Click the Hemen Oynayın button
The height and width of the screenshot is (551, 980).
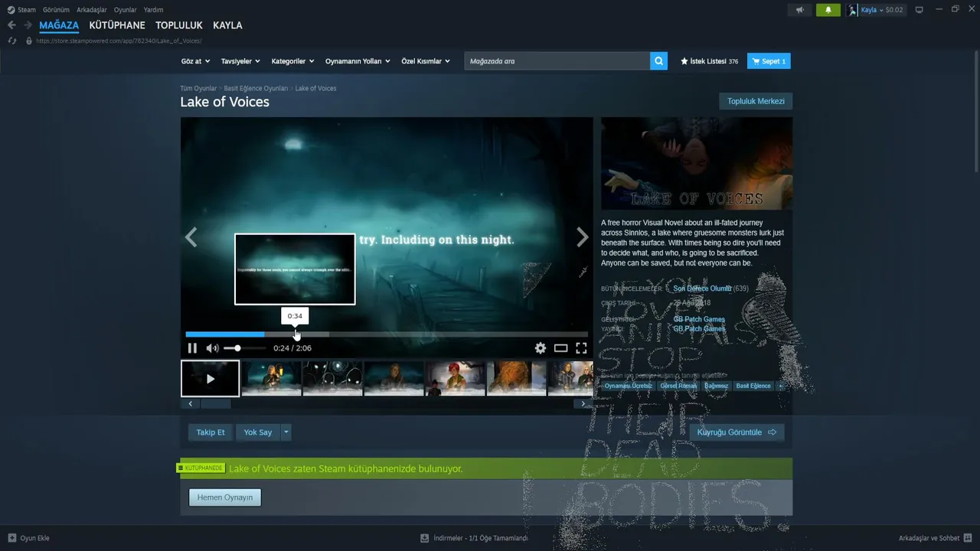click(225, 497)
